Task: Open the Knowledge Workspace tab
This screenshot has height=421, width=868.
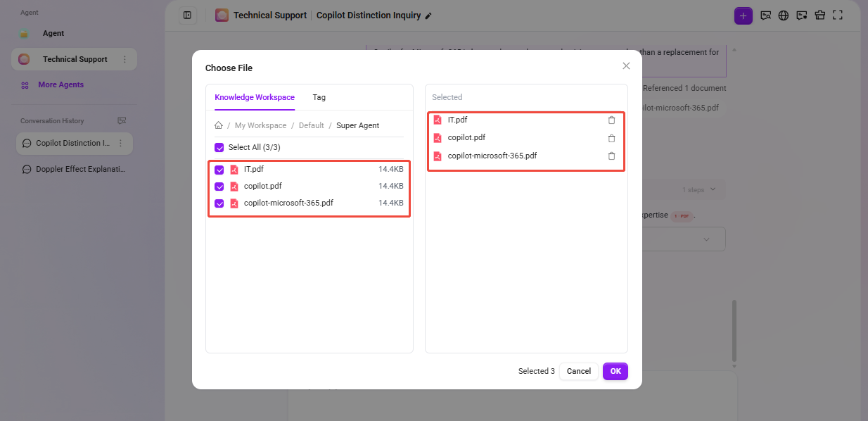Action: coord(255,97)
